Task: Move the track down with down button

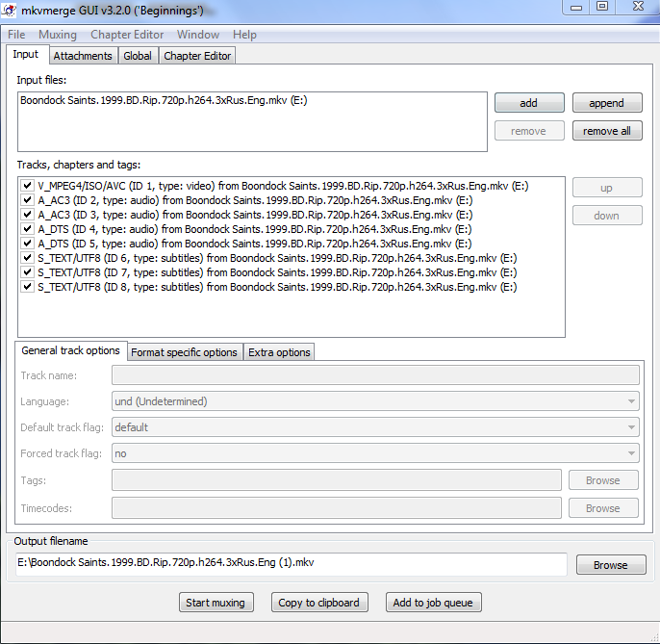Action: [607, 216]
